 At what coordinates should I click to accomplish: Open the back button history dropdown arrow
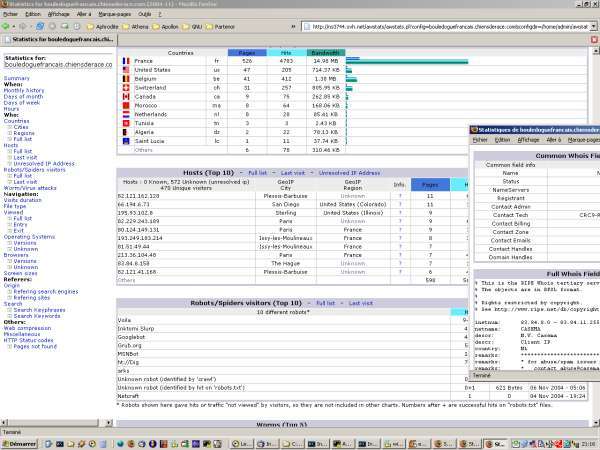[x=14, y=27]
